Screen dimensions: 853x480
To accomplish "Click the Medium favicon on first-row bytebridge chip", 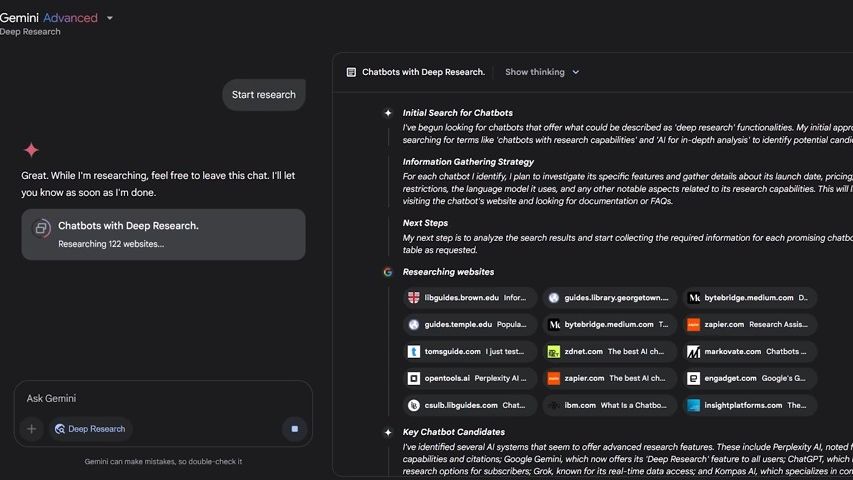I will pyautogui.click(x=694, y=298).
